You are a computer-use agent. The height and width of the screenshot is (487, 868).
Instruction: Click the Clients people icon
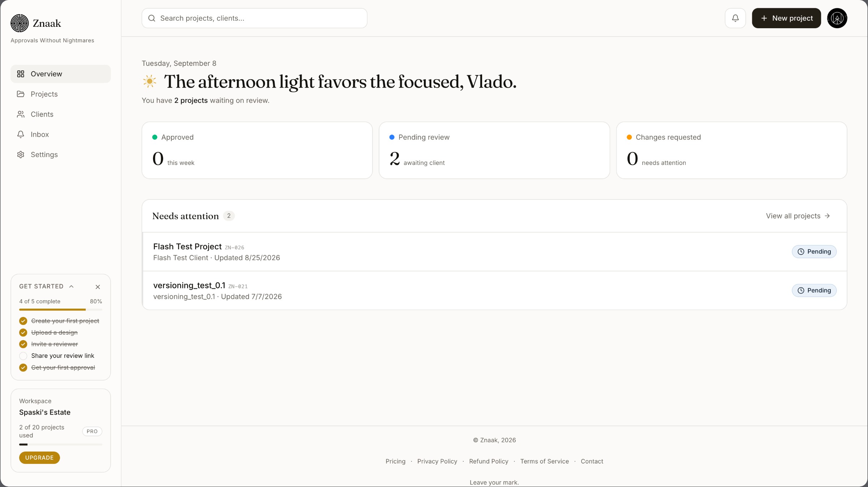pos(21,114)
